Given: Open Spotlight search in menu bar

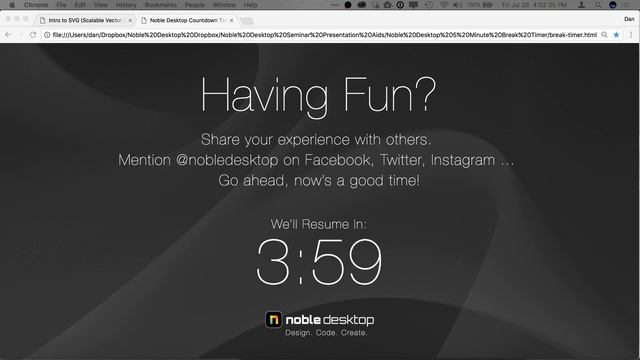Looking at the screenshot, I should [x=598, y=5].
